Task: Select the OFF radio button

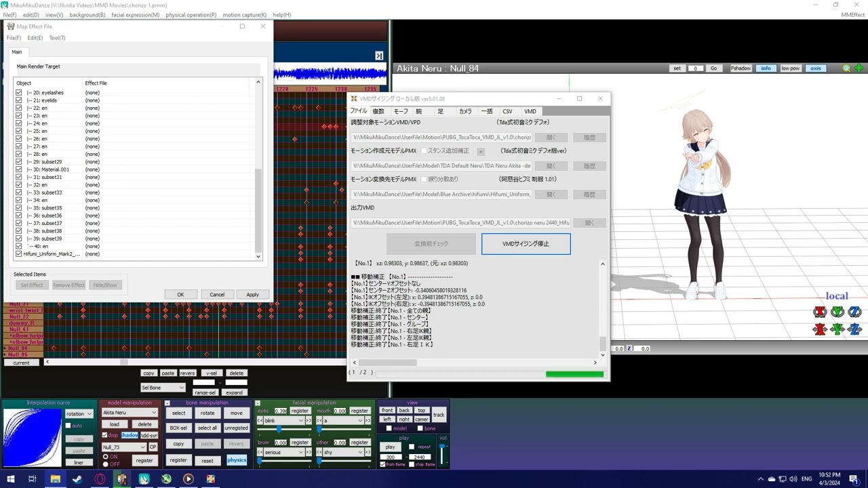Action: coord(106,464)
